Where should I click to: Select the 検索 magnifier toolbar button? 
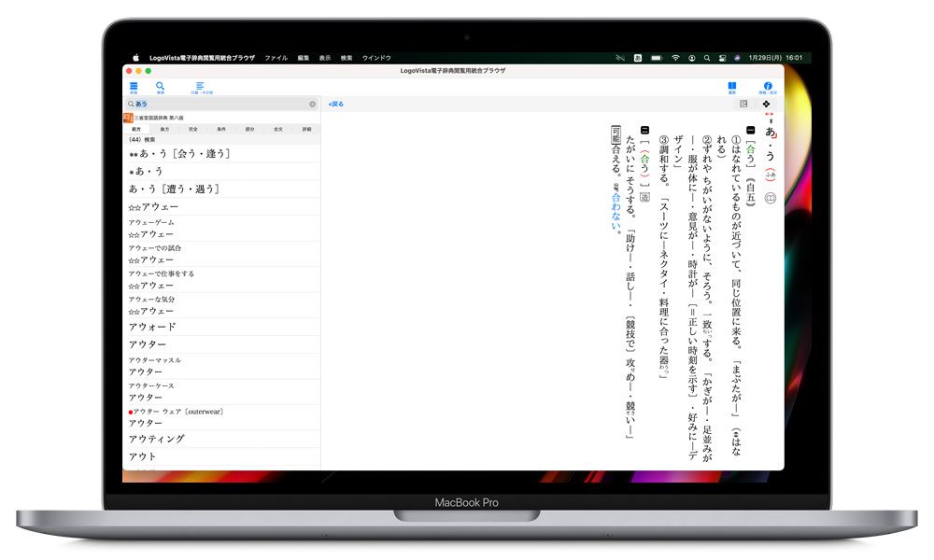(161, 88)
